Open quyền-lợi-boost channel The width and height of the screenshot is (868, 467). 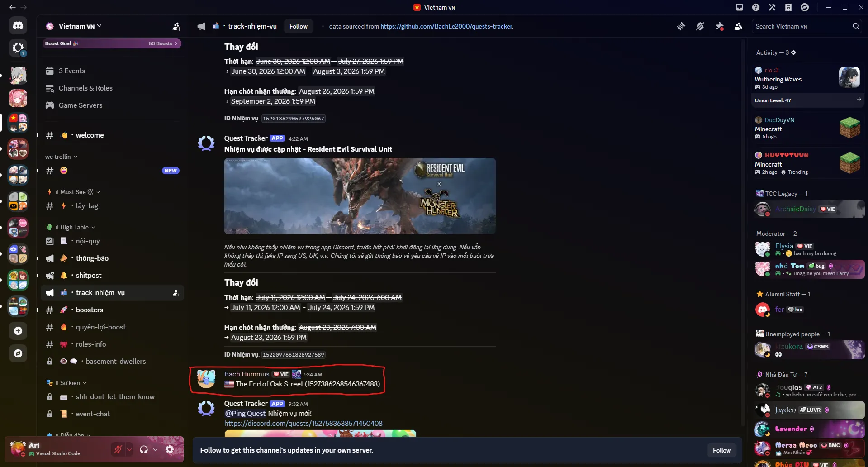[x=112, y=327]
